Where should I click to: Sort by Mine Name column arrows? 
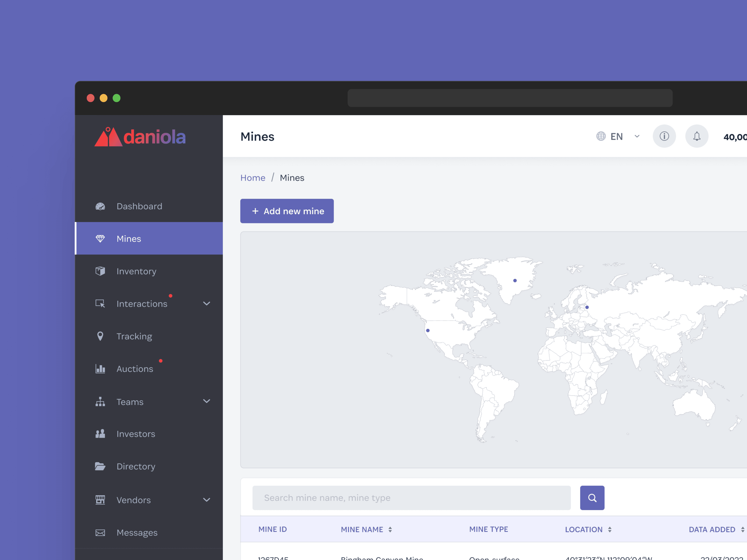coord(390,530)
